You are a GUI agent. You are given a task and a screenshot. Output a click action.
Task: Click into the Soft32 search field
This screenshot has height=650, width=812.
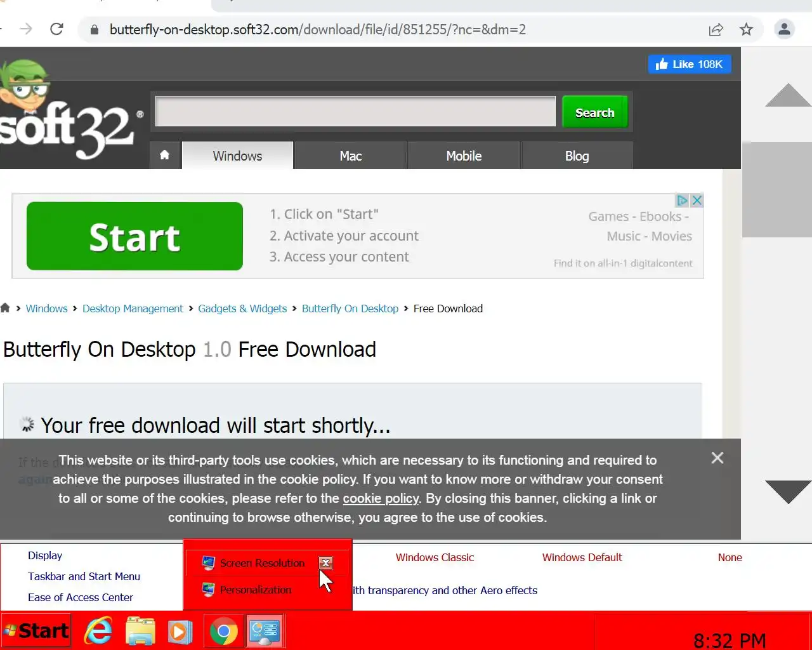pyautogui.click(x=356, y=112)
